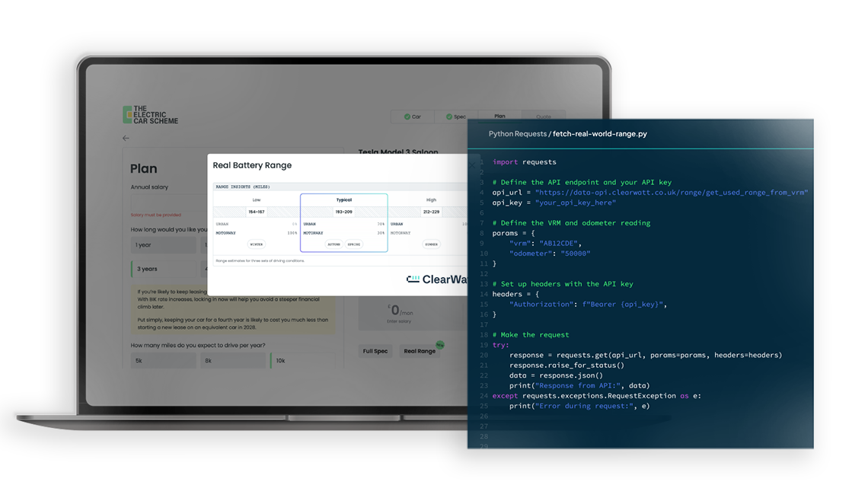The height and width of the screenshot is (485, 868).
Task: Click the Summer season tag
Action: 431,244
